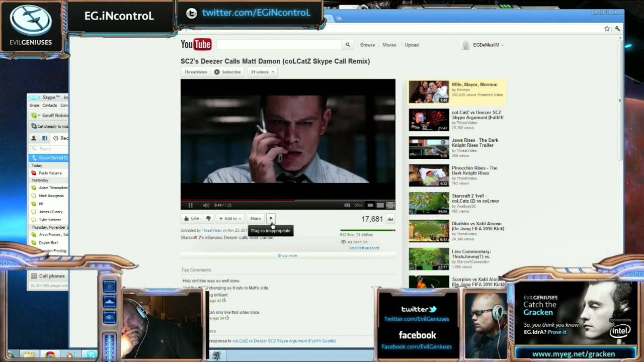Toggle closed captions in the player

pos(347,205)
